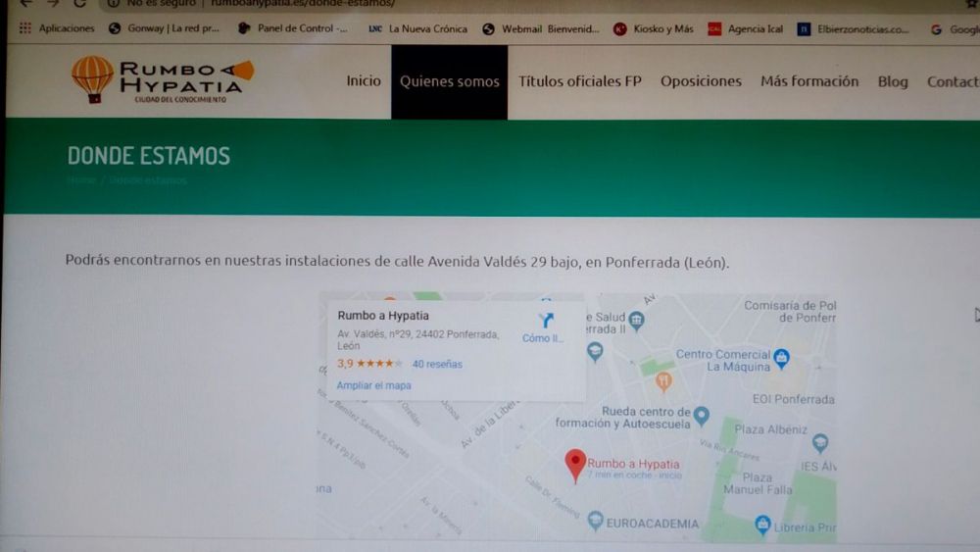The height and width of the screenshot is (552, 980).
Task: Go to the Oposiciones section
Action: (701, 81)
